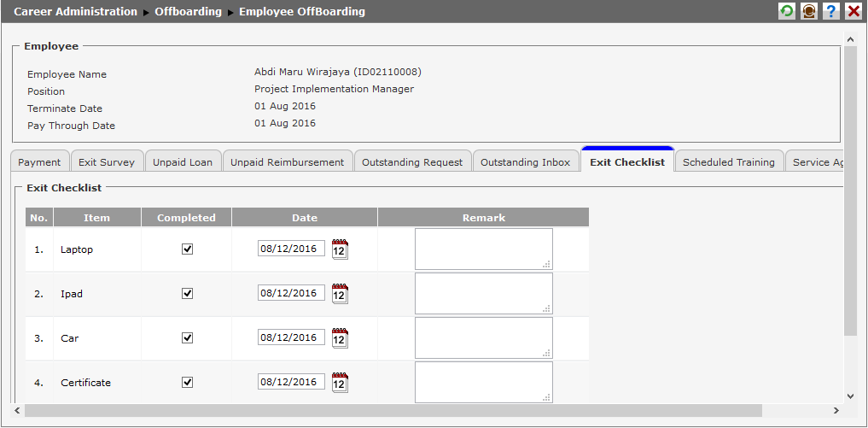Click the horizontal scrollbar right arrow
This screenshot has width=868, height=428.
tap(836, 410)
